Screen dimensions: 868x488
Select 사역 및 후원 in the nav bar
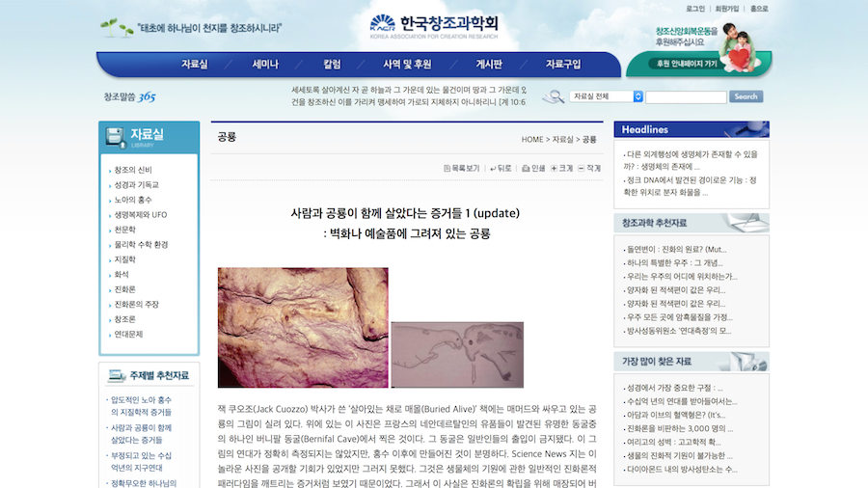pos(407,64)
